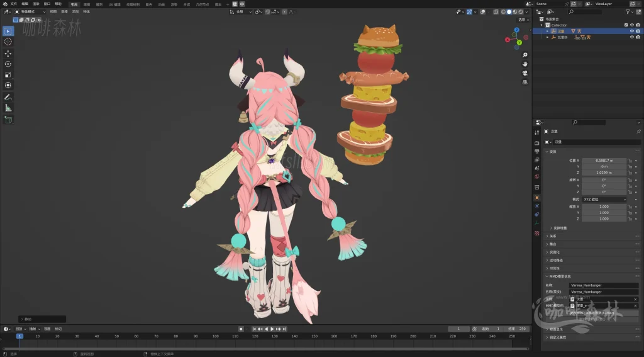Toggle eye icon of second armature row
The image size is (644, 357).
(x=631, y=37)
